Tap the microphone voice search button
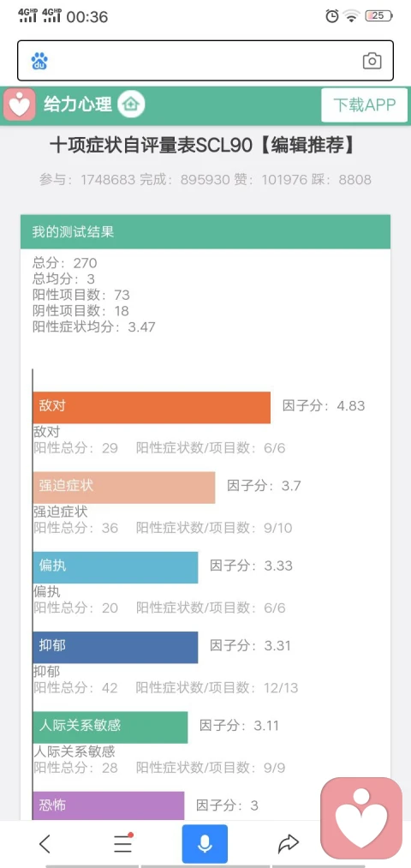Image resolution: width=411 pixels, height=868 pixels. coord(205,844)
